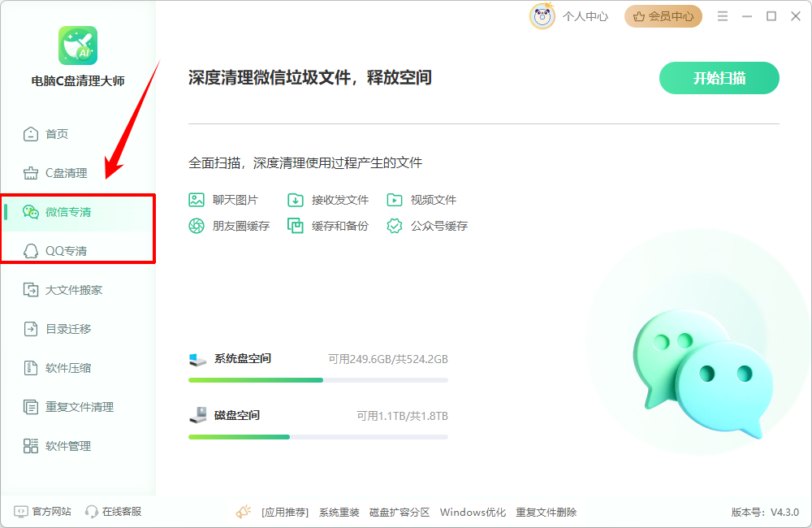Open the hamburger menu icon
This screenshot has height=528, width=812.
click(x=723, y=16)
